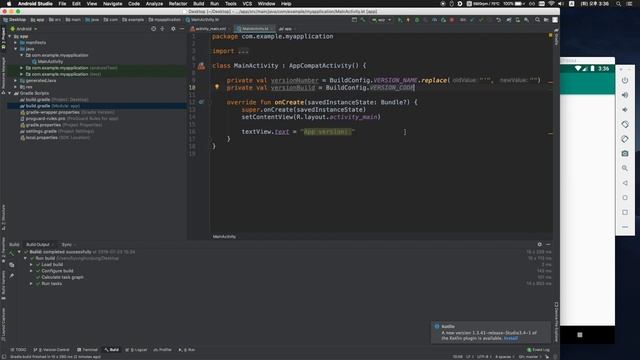Viewport: 640px width, 360px height.
Task: Switch to the activity_main.xml editor tab
Action: click(210, 29)
